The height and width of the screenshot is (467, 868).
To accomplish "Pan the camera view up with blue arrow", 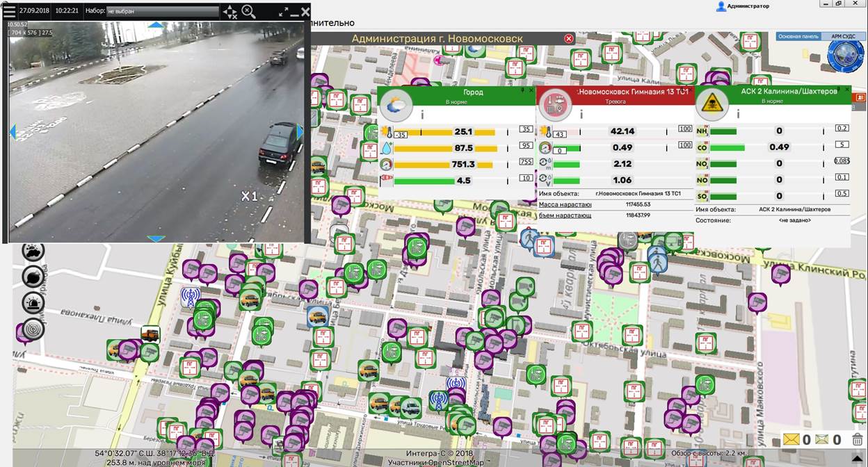I will pyautogui.click(x=156, y=26).
